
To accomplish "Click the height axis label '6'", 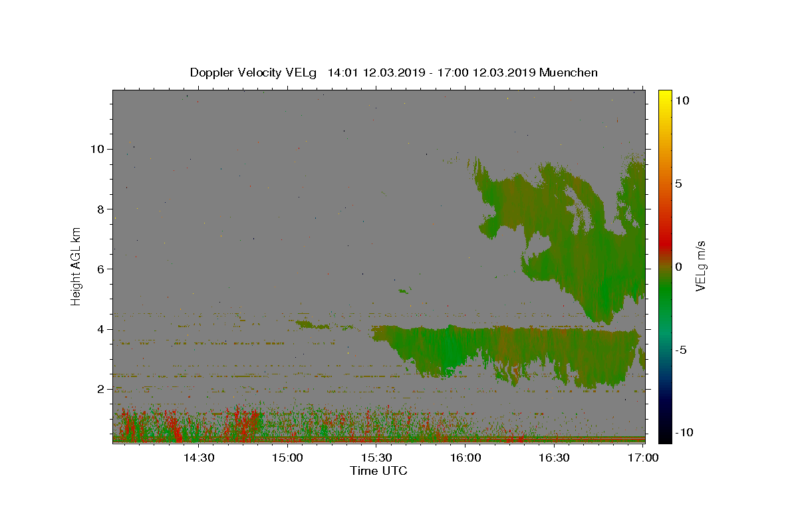I will tap(100, 269).
